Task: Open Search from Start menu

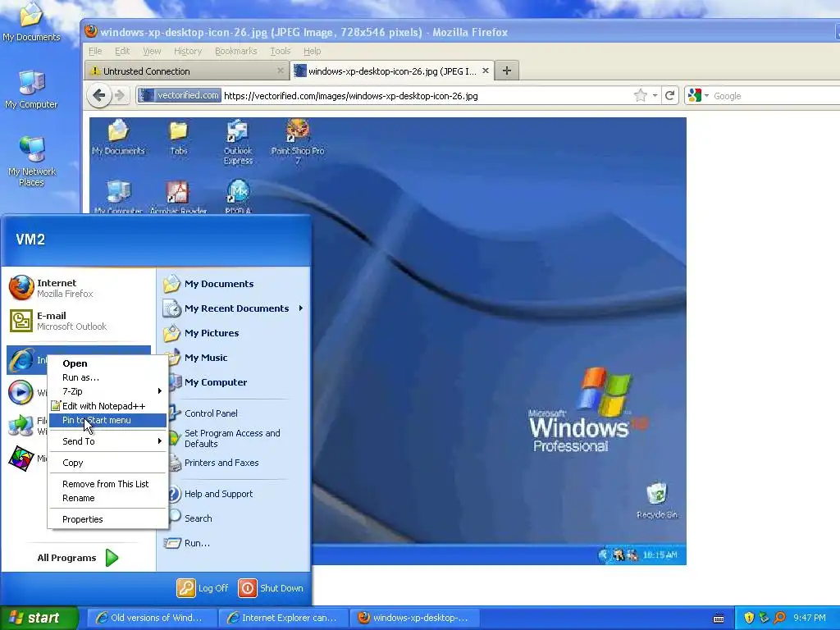Action: pyautogui.click(x=233, y=518)
